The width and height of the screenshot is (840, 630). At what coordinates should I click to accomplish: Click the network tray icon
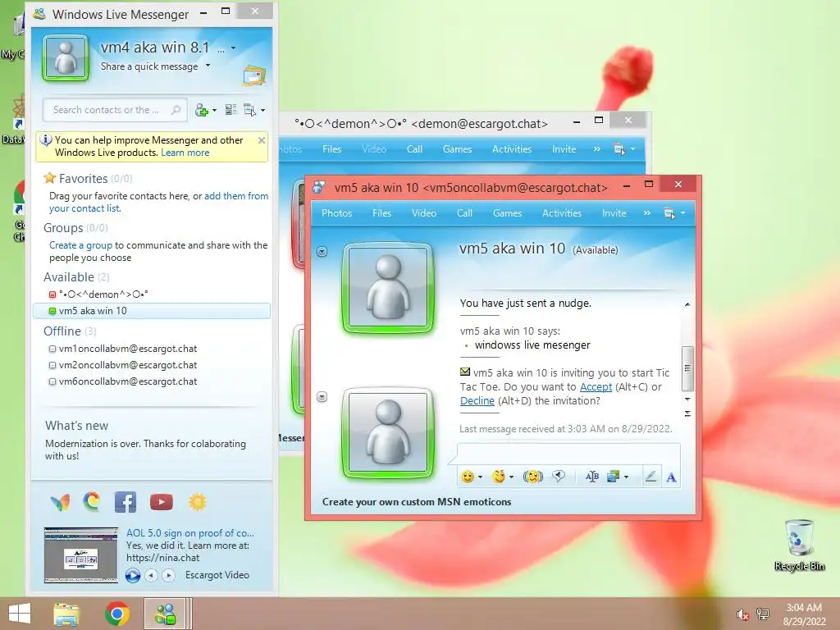[x=762, y=614]
